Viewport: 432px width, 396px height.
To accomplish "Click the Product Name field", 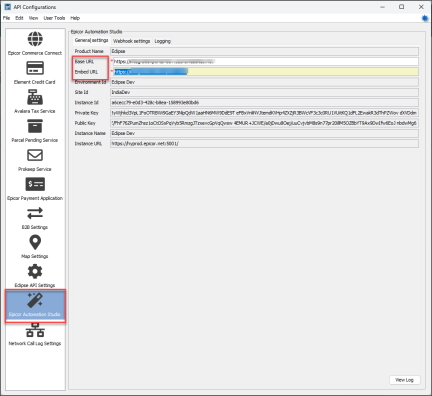I will click(x=264, y=51).
